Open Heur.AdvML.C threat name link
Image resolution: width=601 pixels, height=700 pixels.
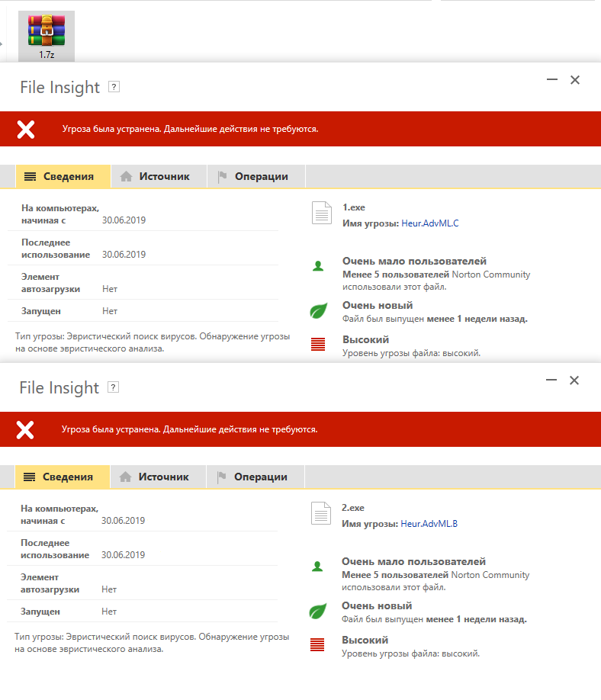point(430,223)
